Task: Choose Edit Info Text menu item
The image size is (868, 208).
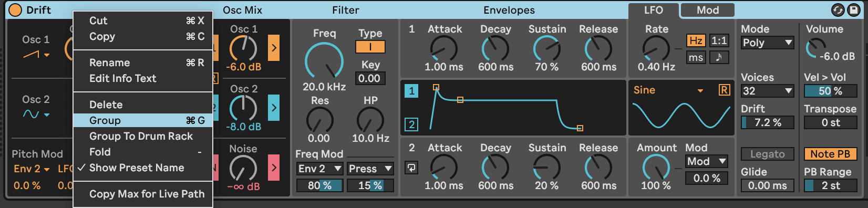Action: 143,78
